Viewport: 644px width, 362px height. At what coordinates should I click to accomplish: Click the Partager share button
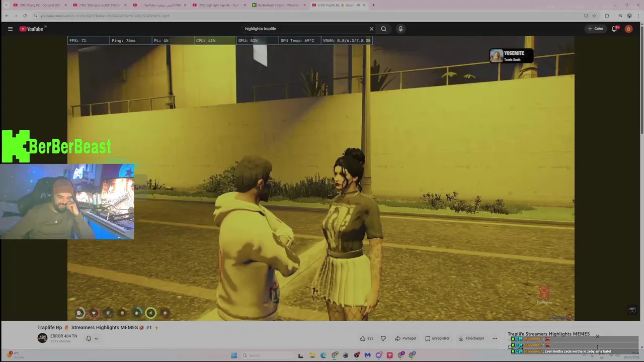point(406,338)
